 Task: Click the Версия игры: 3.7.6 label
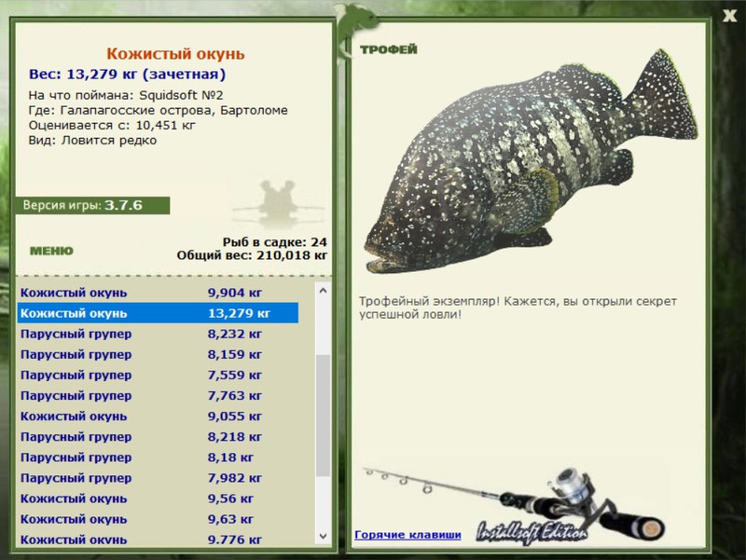tap(92, 205)
